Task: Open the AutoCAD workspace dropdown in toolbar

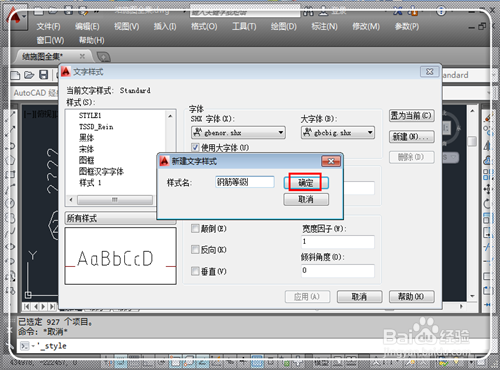Action: point(34,92)
